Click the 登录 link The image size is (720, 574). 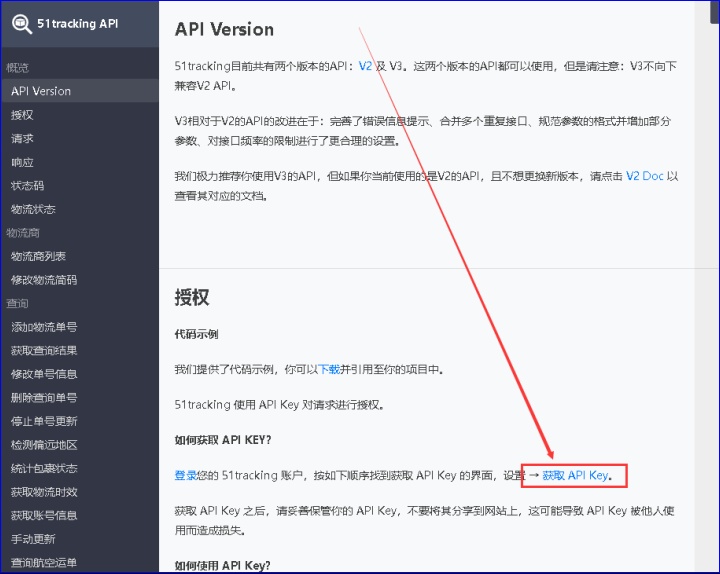pyautogui.click(x=186, y=475)
